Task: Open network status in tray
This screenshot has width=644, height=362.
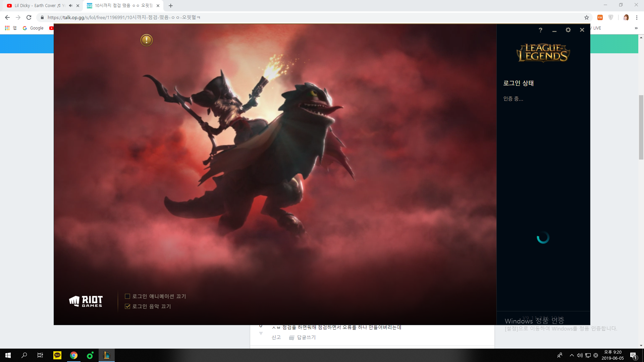Action: pos(588,355)
